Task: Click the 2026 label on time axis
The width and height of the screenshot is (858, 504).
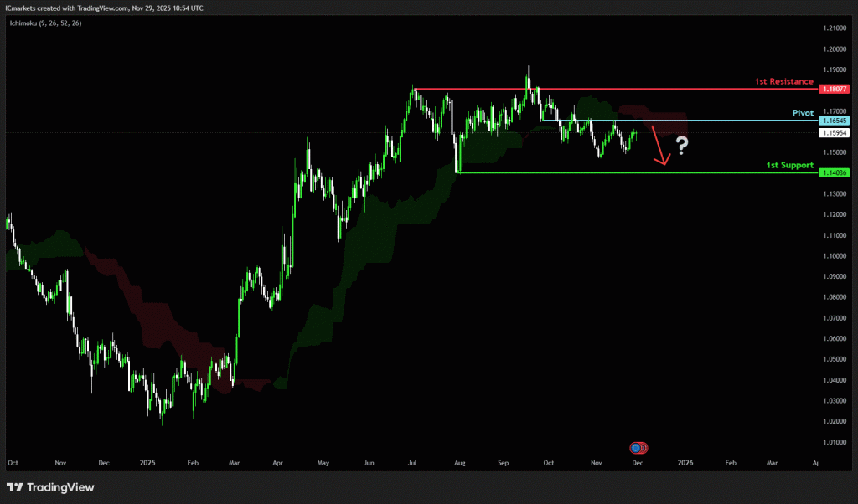Action: coord(685,462)
